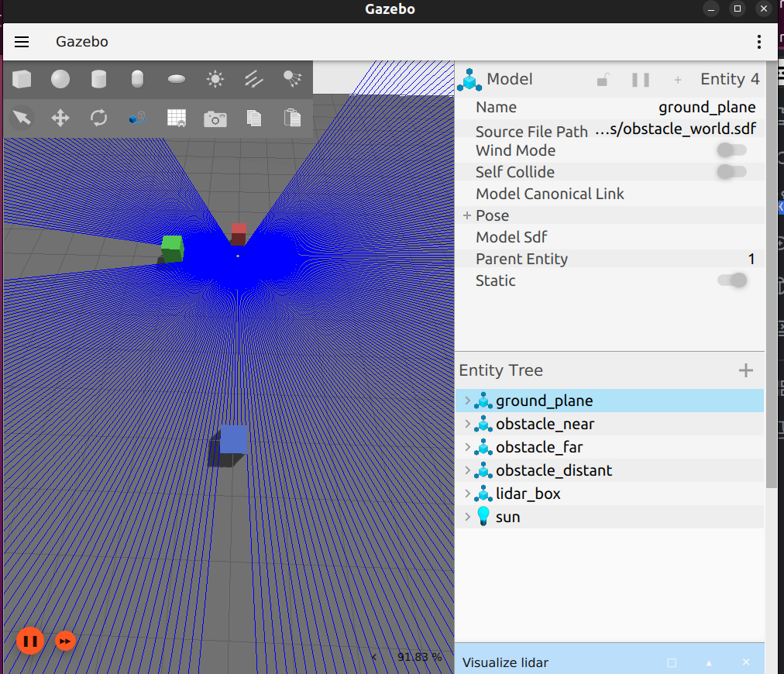Click the green box in the 3D scene
Image resolution: width=784 pixels, height=674 pixels.
[x=173, y=249]
